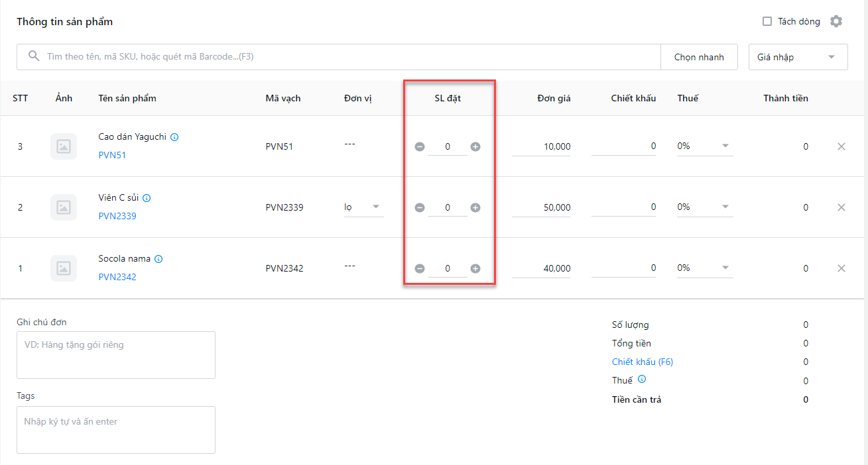Image resolution: width=868 pixels, height=465 pixels.
Task: Click discount field for Socola nama
Action: point(624,268)
